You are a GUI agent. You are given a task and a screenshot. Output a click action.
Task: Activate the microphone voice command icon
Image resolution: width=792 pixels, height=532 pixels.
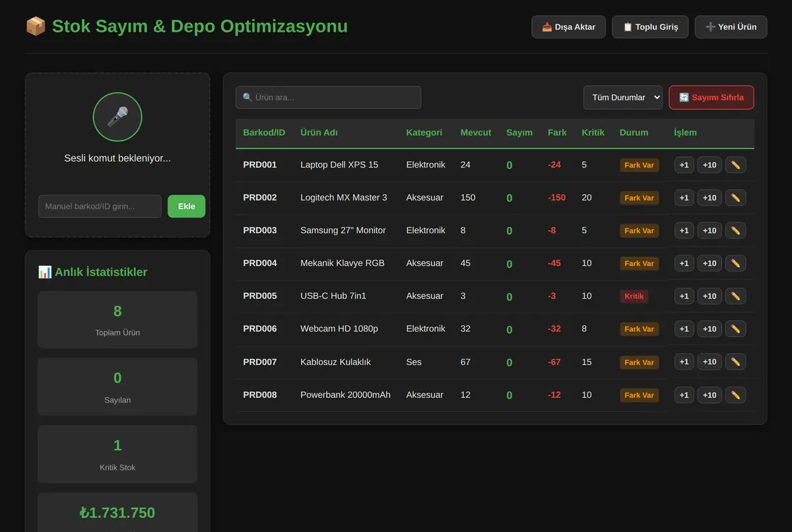[x=117, y=117]
